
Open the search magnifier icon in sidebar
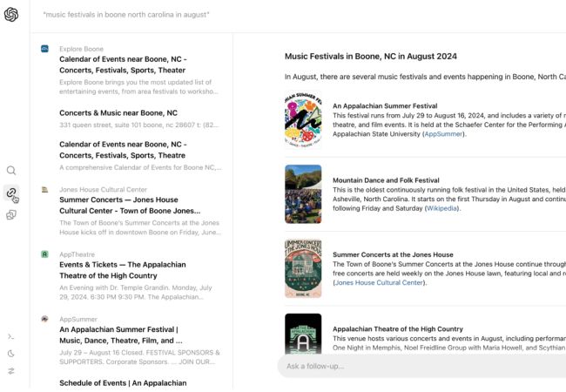(11, 171)
